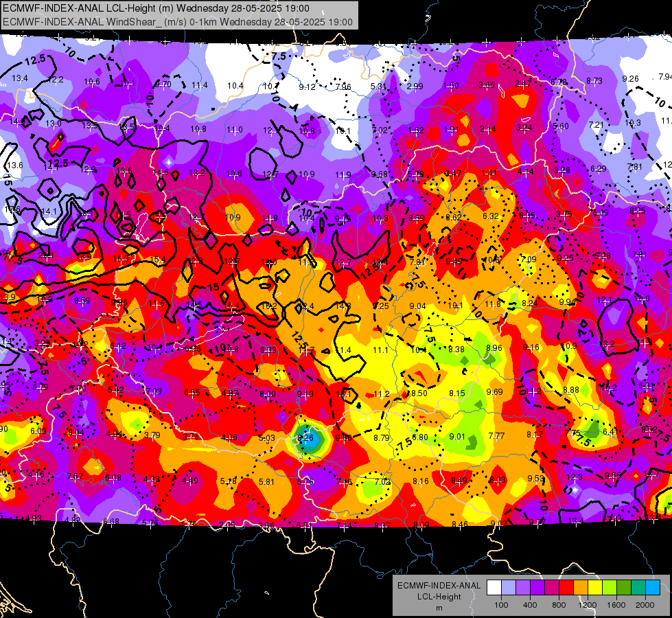Click the grid value 3.24
672x618 pixels.
[524, 127]
